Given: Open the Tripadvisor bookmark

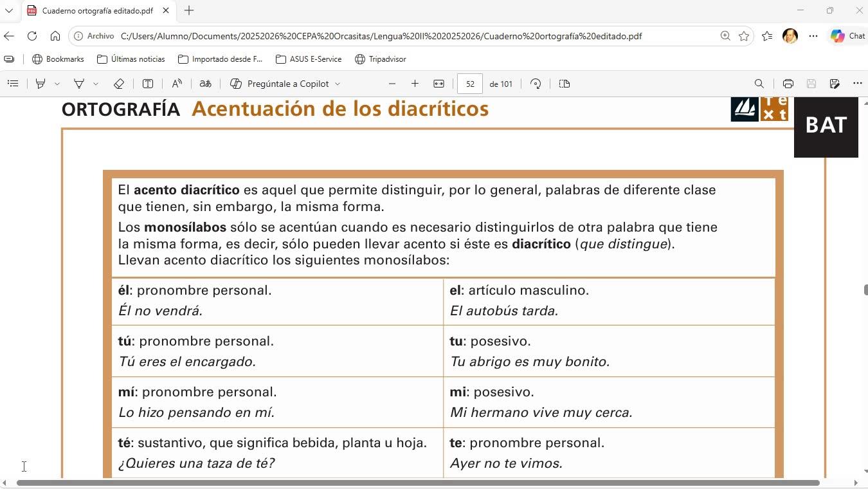Looking at the screenshot, I should tap(381, 59).
